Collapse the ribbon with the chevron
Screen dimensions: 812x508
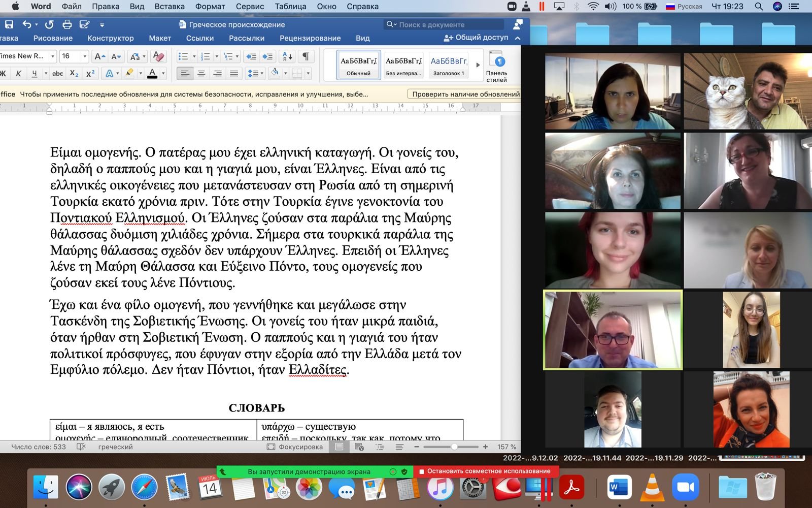(517, 38)
